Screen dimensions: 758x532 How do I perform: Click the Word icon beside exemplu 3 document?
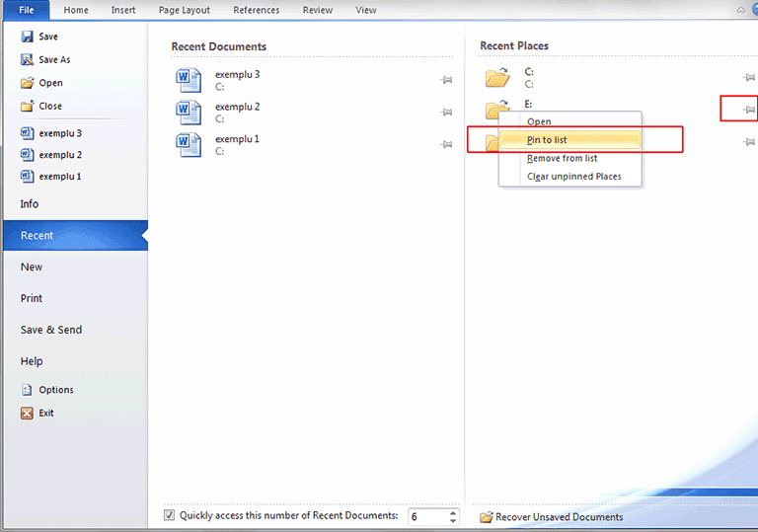pos(188,80)
